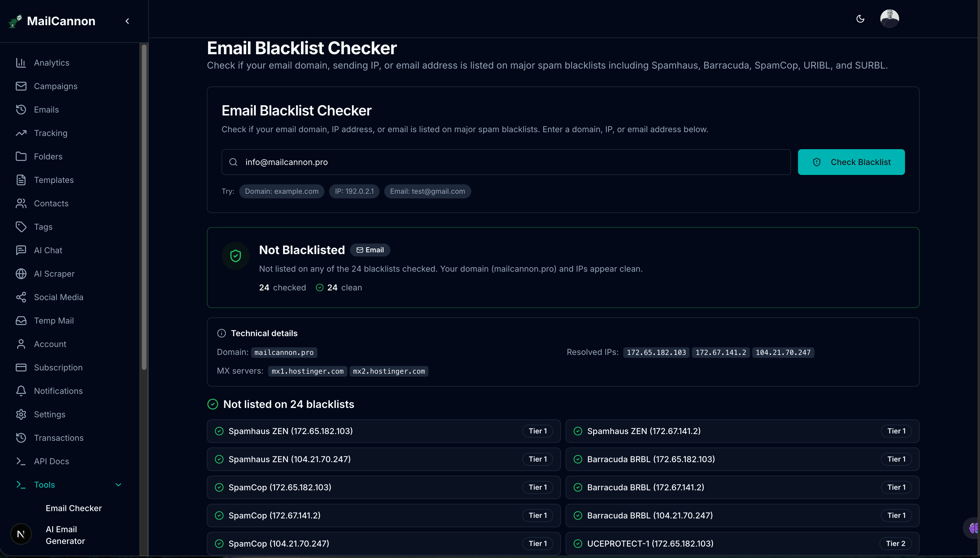Click the Social Media share icon

point(21,297)
